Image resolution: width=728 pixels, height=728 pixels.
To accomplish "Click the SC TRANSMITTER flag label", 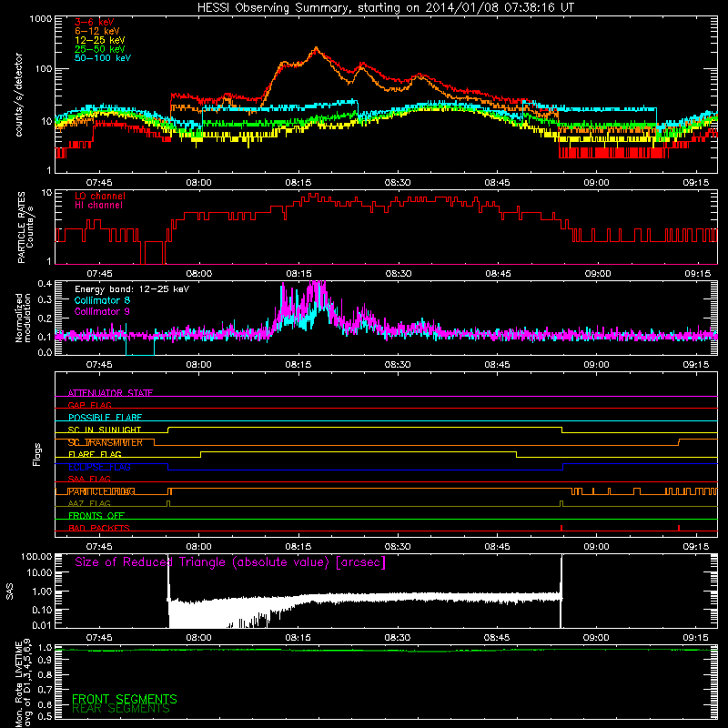I will 106,442.
